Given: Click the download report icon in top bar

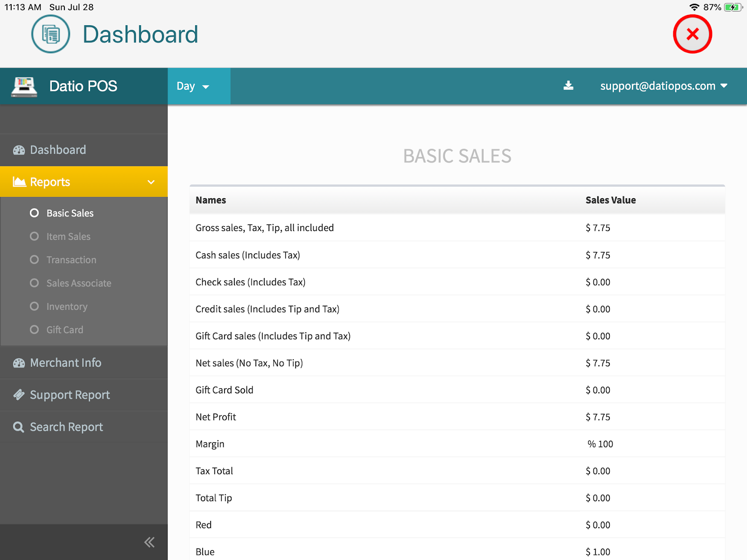Looking at the screenshot, I should (568, 85).
